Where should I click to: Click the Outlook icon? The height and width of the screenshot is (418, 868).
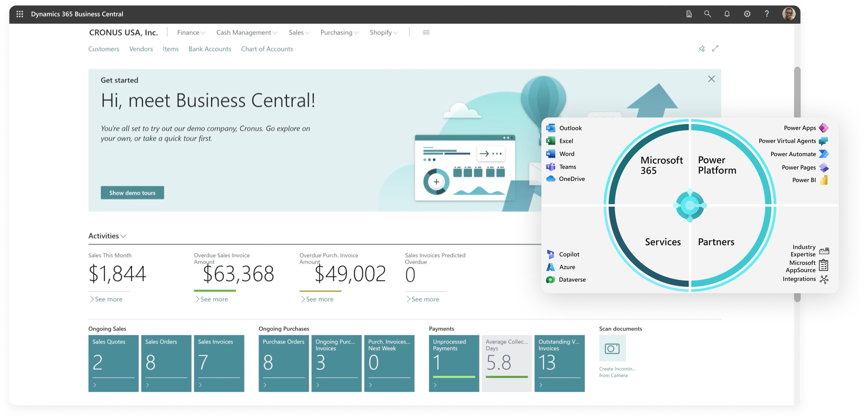[x=550, y=128]
